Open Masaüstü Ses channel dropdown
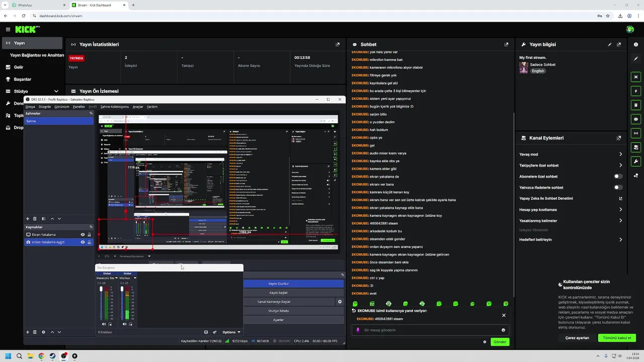 point(116,278)
